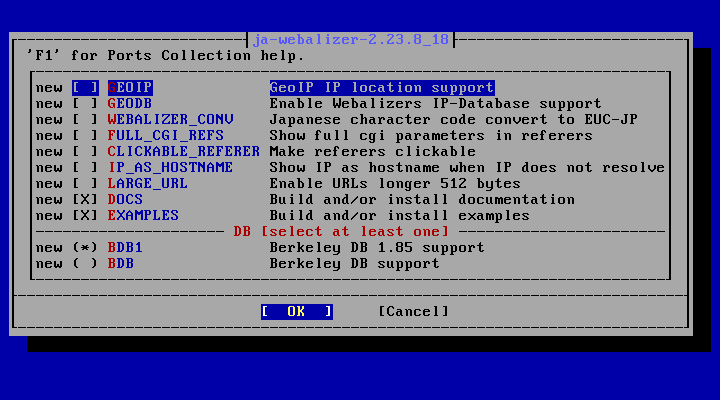
Task: Click the CLICKABLE_REFERER option name
Action: (x=184, y=152)
